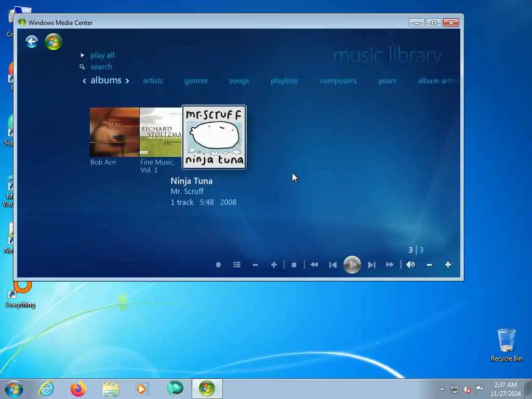Open the guide list icon in transport bar
Viewport: 532px width, 399px height.
(x=237, y=264)
